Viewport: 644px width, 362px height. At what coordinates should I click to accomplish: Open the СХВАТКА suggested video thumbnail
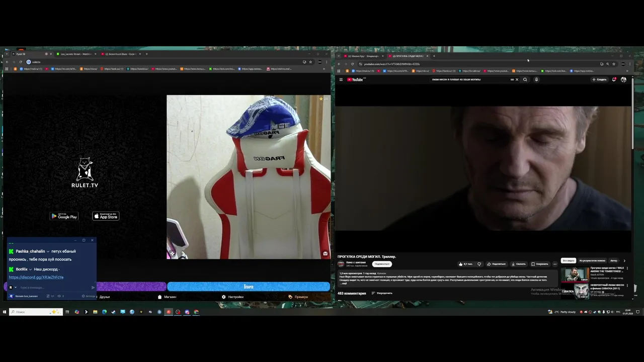(575, 291)
